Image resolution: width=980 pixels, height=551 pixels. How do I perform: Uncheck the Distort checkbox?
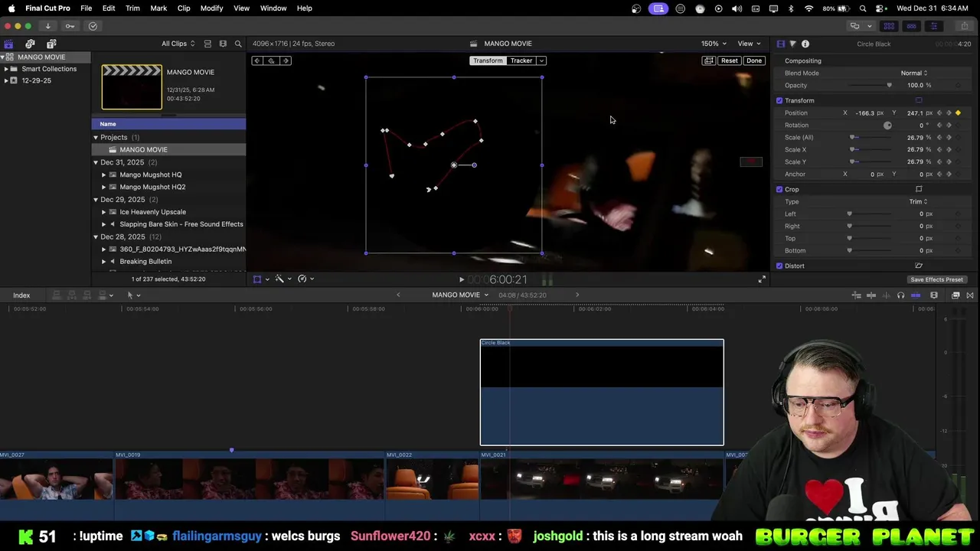click(x=779, y=266)
